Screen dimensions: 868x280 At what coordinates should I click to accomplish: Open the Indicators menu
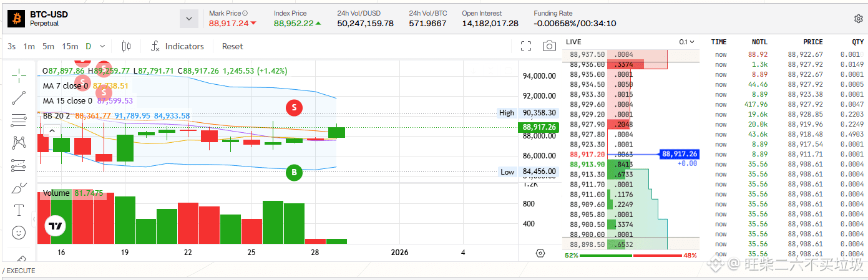[177, 46]
